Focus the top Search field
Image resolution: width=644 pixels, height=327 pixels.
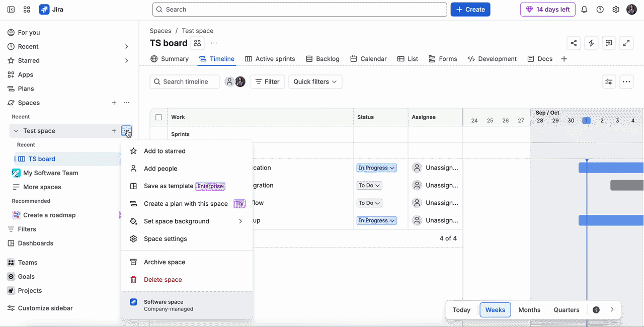click(299, 10)
